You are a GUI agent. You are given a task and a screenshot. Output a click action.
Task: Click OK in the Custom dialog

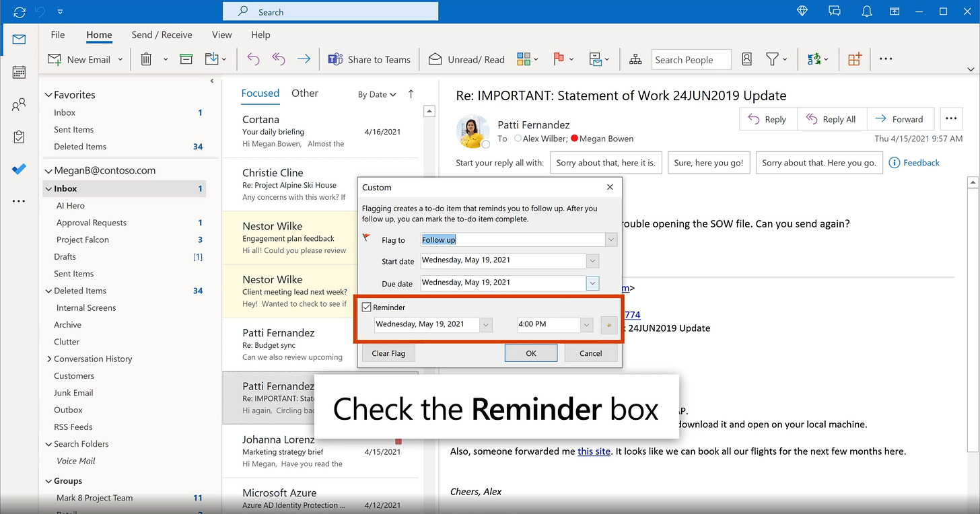click(x=531, y=353)
